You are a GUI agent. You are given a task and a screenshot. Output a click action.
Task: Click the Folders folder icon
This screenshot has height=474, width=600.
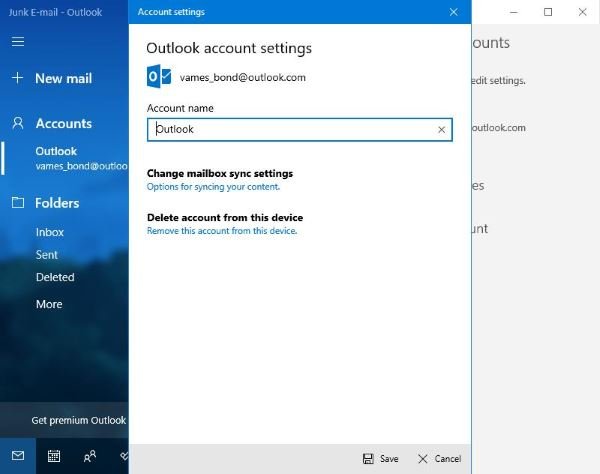17,203
